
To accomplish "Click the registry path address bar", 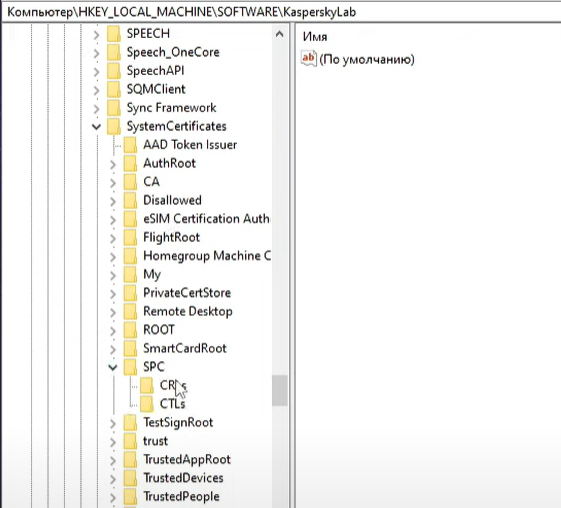I will (x=281, y=12).
